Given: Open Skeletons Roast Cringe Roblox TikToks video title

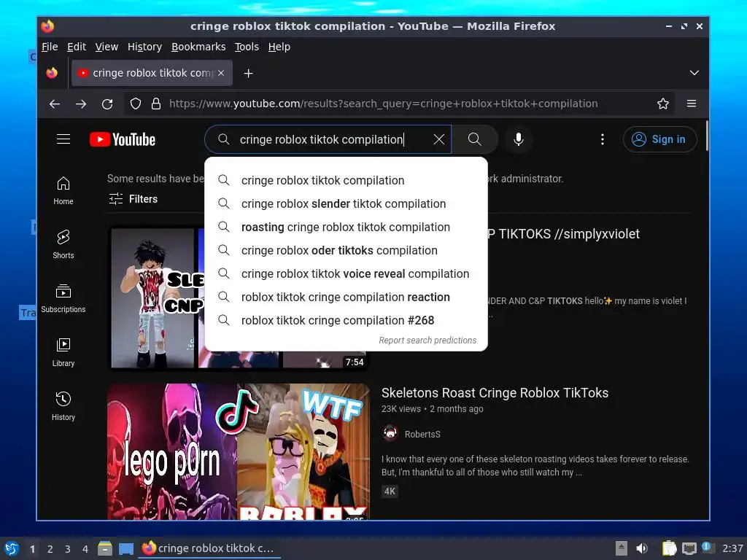Looking at the screenshot, I should pyautogui.click(x=495, y=393).
